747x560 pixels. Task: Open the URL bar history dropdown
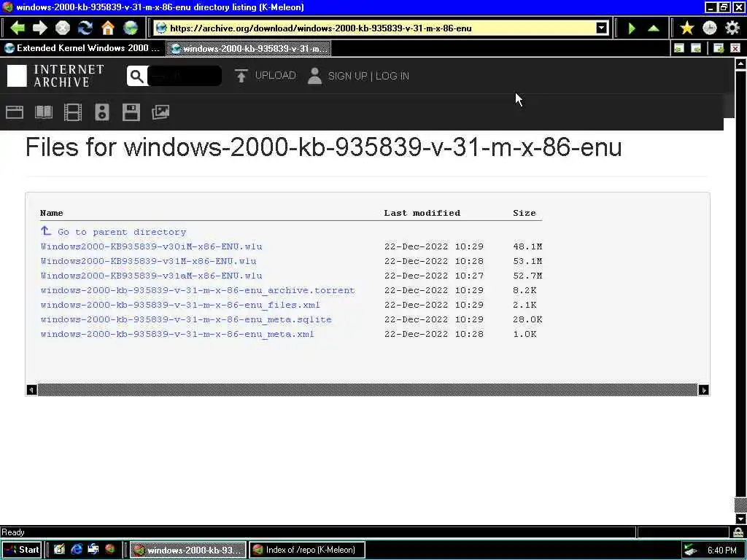click(x=602, y=28)
